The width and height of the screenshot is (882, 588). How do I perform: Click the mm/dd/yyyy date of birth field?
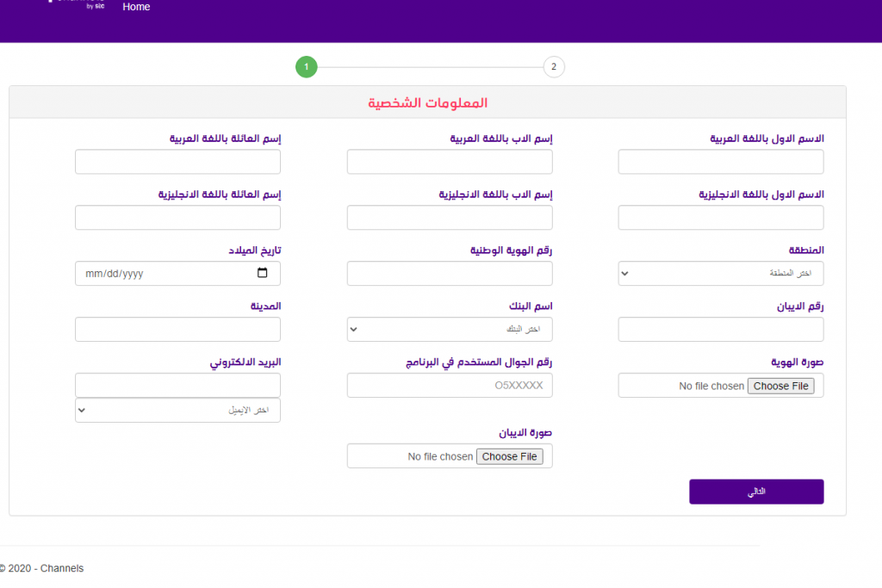click(x=177, y=273)
